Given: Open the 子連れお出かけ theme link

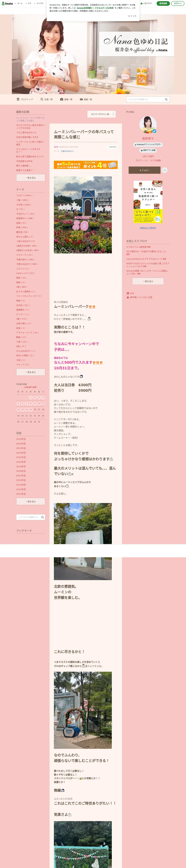Looking at the screenshot, I should coord(68,151).
